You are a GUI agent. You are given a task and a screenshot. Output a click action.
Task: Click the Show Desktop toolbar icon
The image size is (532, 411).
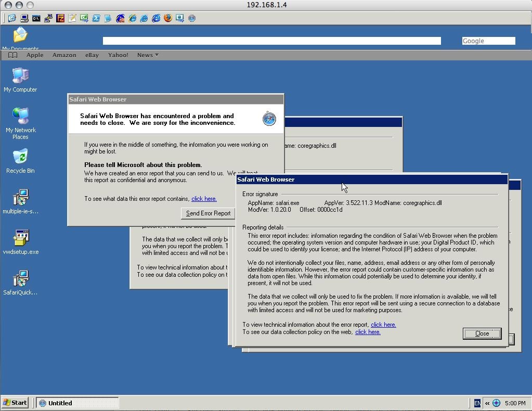tap(12, 18)
